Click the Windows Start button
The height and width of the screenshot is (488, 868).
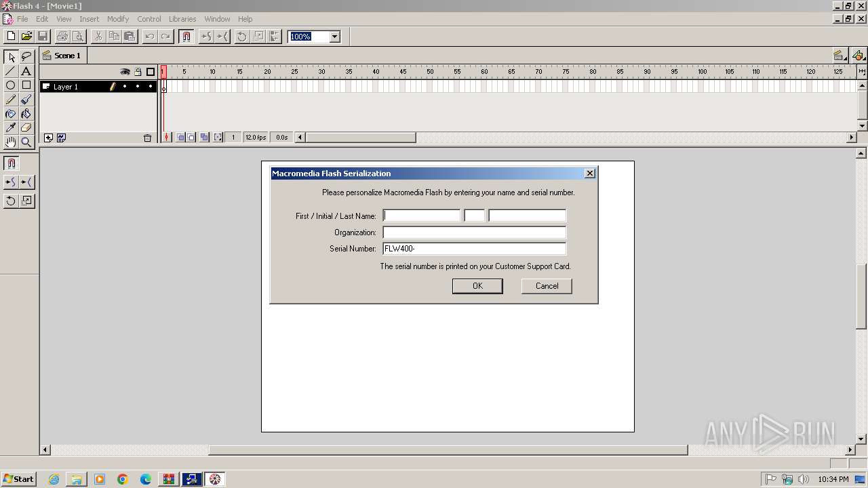(x=18, y=479)
